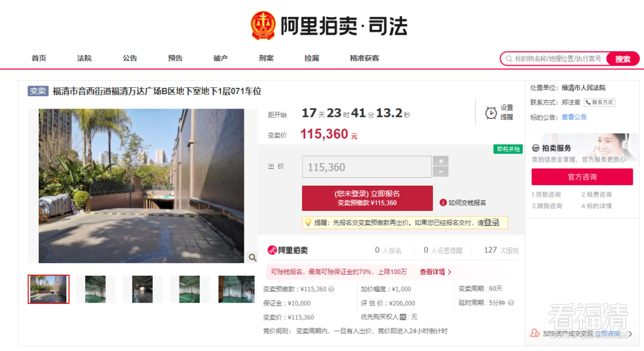644x351 pixels.
Task: Expand 查看详情 insurance details arrow
Action: 449,272
